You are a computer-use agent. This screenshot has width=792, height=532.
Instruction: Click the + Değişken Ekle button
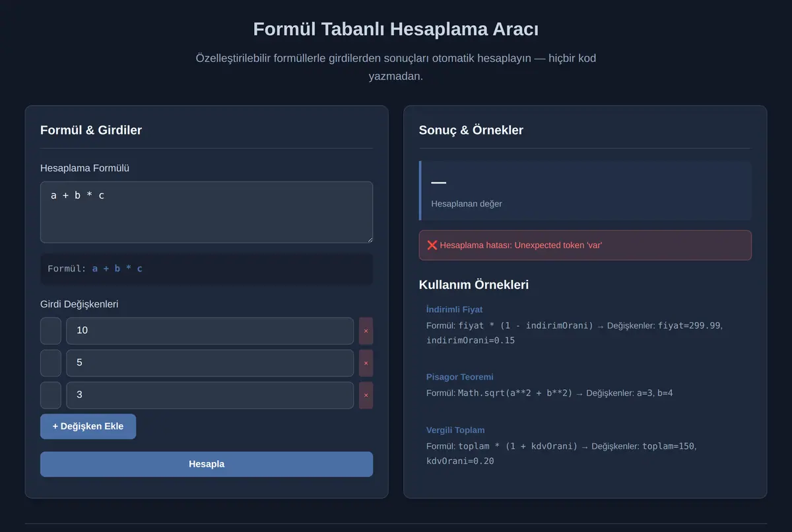click(88, 426)
